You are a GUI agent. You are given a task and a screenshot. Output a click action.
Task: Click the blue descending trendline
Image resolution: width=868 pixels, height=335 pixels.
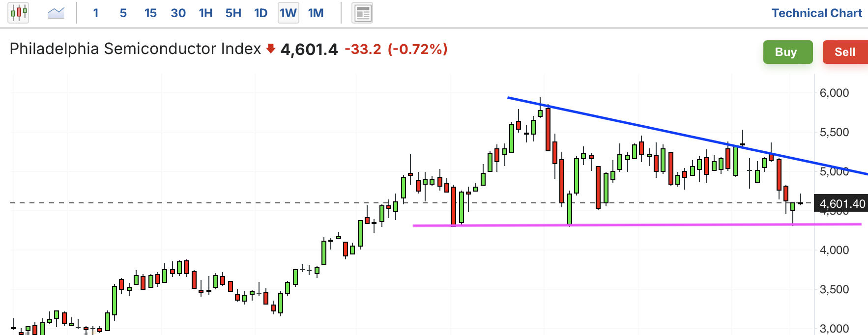[639, 126]
